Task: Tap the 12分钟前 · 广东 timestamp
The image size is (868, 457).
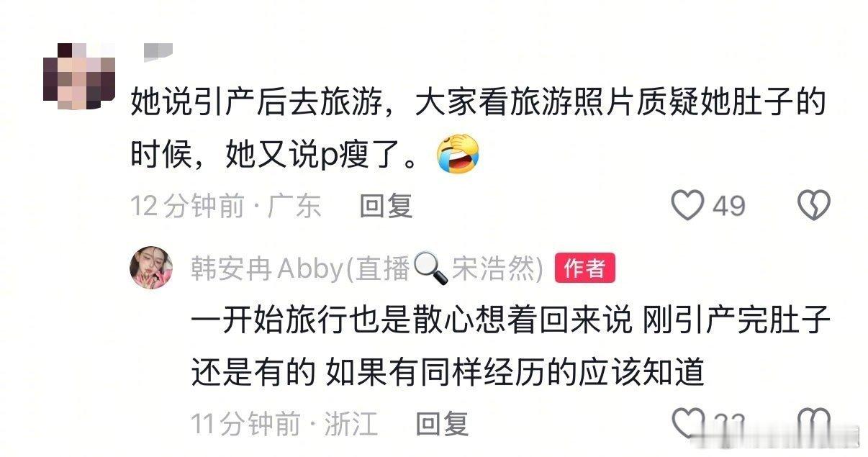Action: pyautogui.click(x=226, y=207)
